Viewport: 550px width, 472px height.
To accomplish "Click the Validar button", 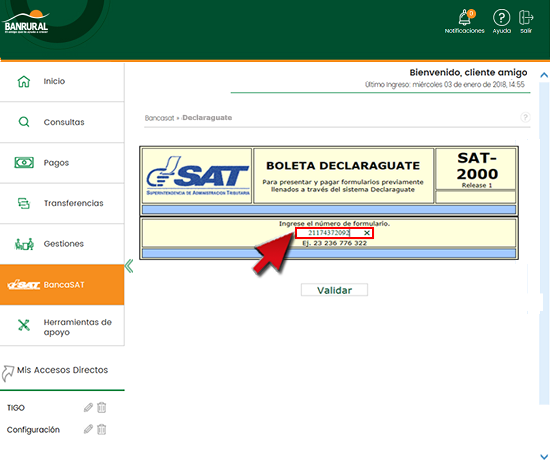I will [334, 290].
